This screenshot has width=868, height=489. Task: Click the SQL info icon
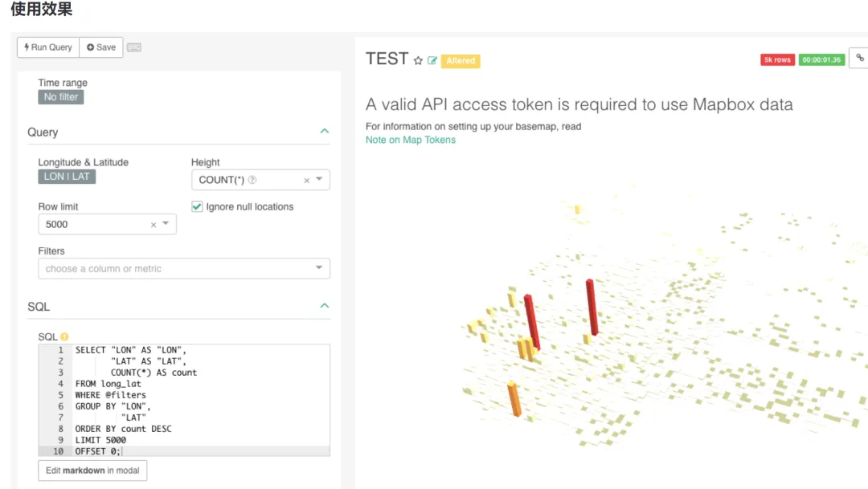[x=64, y=337]
